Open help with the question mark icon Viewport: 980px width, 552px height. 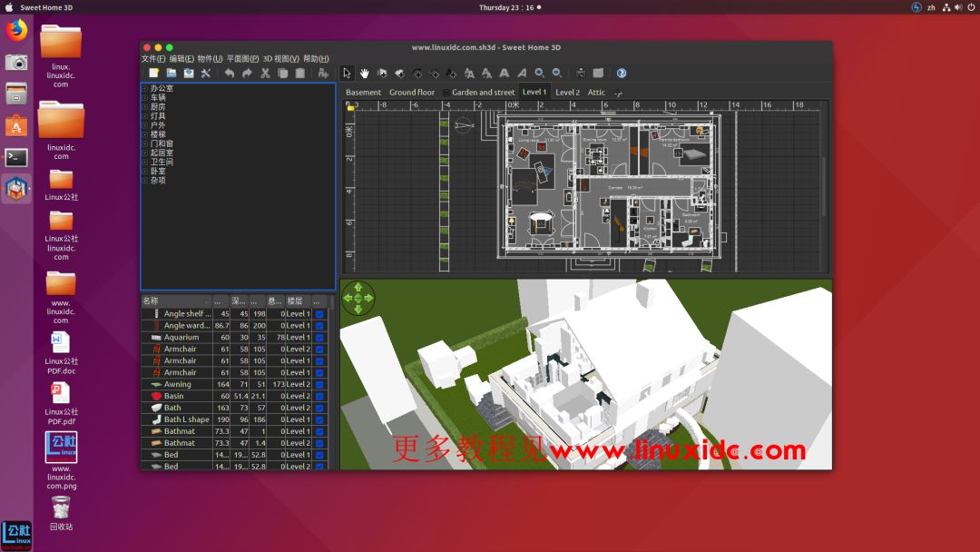coord(622,74)
